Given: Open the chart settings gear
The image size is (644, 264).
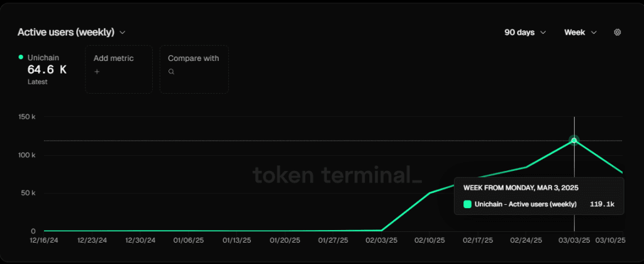Looking at the screenshot, I should click(617, 32).
